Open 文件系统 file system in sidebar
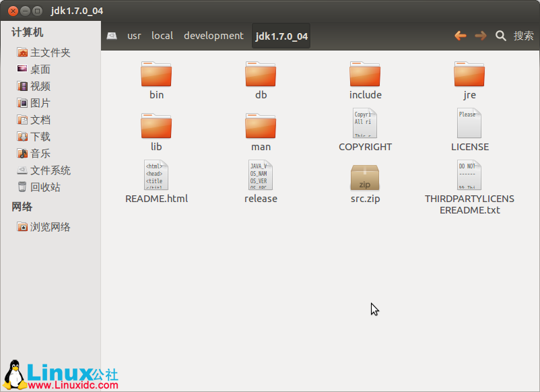 pos(44,170)
